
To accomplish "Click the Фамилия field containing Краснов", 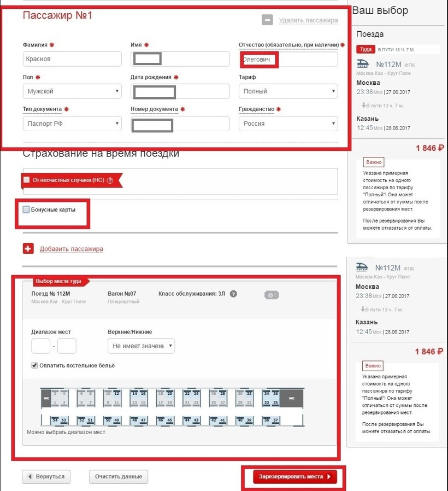I will [72, 59].
